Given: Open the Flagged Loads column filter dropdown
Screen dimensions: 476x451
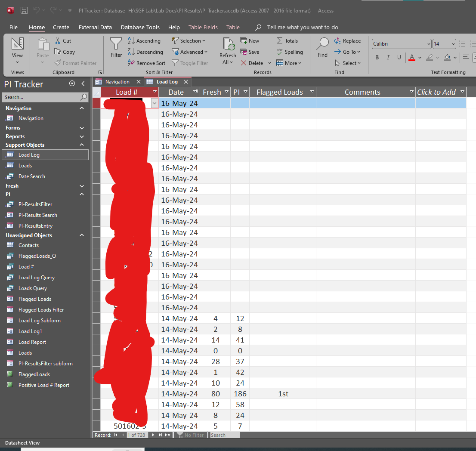Looking at the screenshot, I should click(x=312, y=92).
